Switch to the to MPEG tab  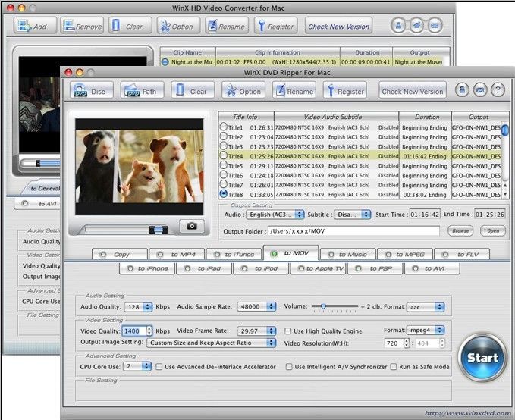click(405, 254)
